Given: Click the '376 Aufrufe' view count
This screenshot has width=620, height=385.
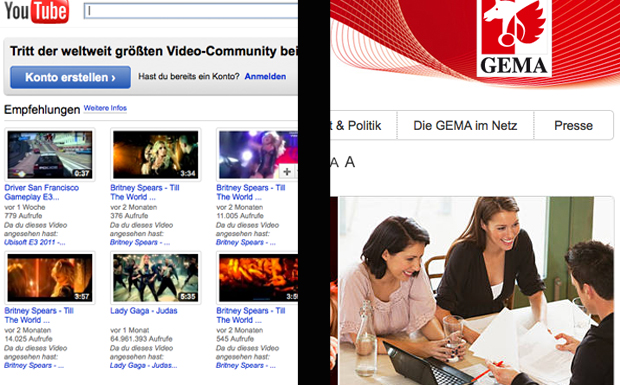Looking at the screenshot, I should click(x=129, y=216).
